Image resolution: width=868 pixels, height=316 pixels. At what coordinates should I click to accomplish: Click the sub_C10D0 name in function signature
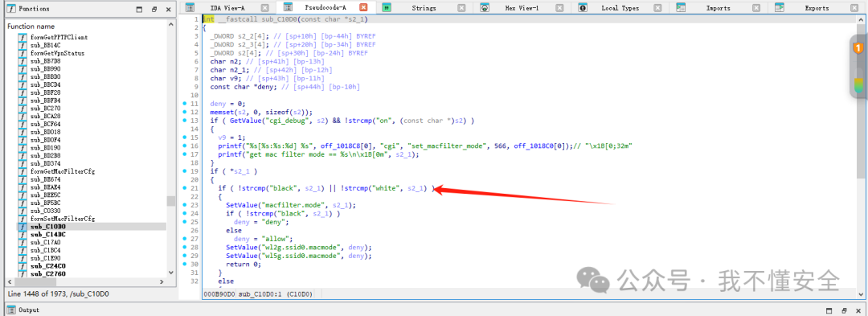(x=280, y=19)
